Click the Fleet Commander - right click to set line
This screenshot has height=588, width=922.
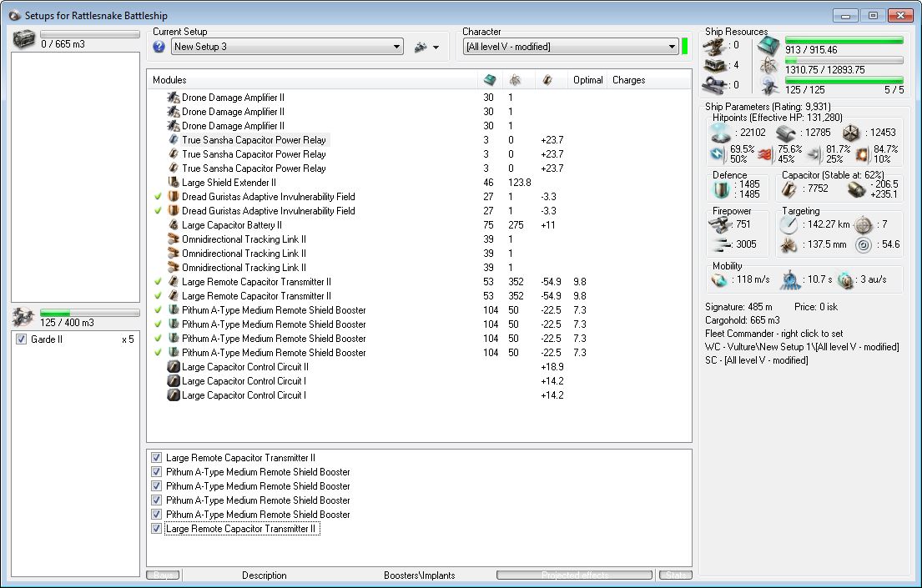point(773,334)
